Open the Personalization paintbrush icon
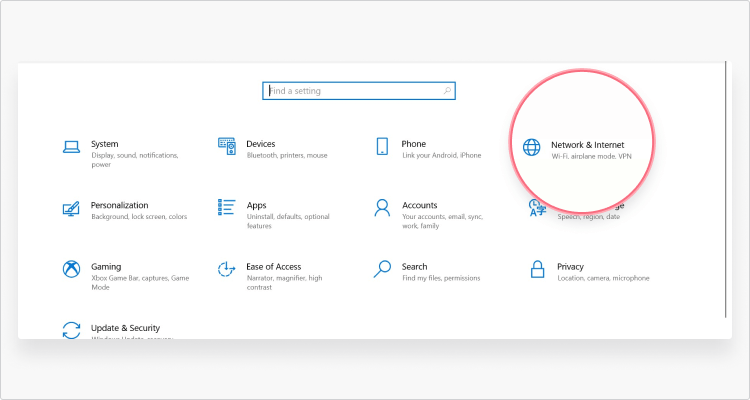 pyautogui.click(x=71, y=208)
